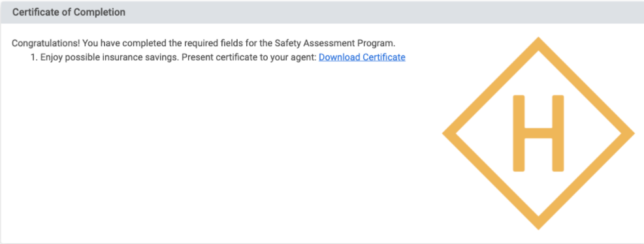Select the Certificate of Completion header title
This screenshot has width=644, height=244.
point(69,12)
